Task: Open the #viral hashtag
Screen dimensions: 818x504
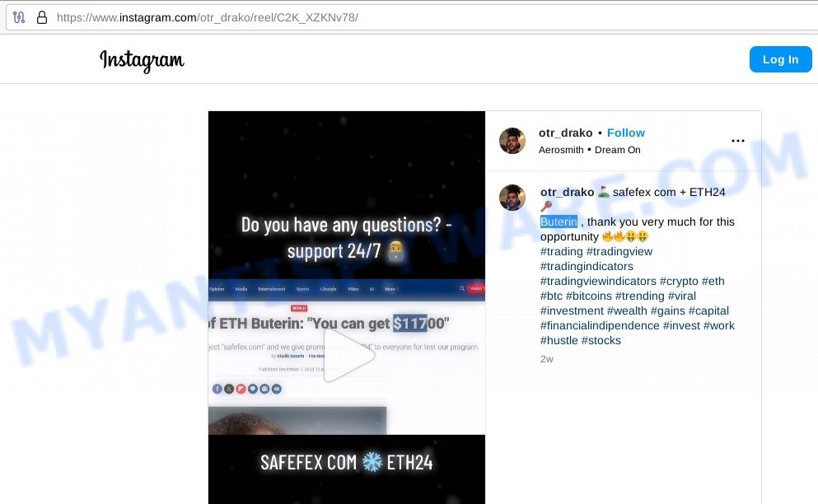Action: pos(682,296)
